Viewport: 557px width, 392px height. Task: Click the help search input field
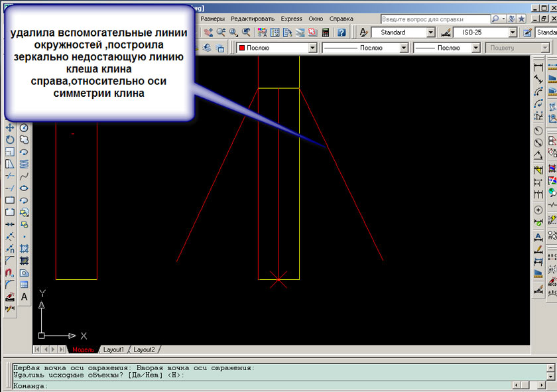[x=435, y=19]
